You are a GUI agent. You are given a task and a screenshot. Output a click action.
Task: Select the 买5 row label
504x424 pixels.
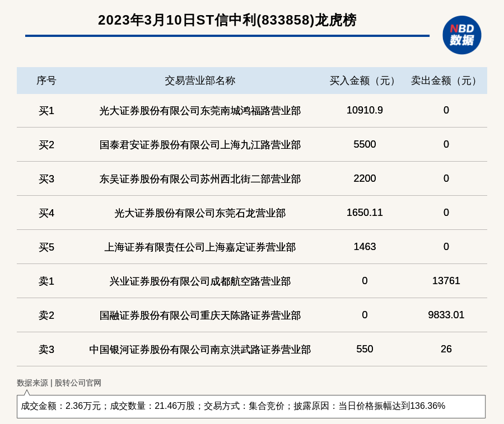pyautogui.click(x=46, y=247)
